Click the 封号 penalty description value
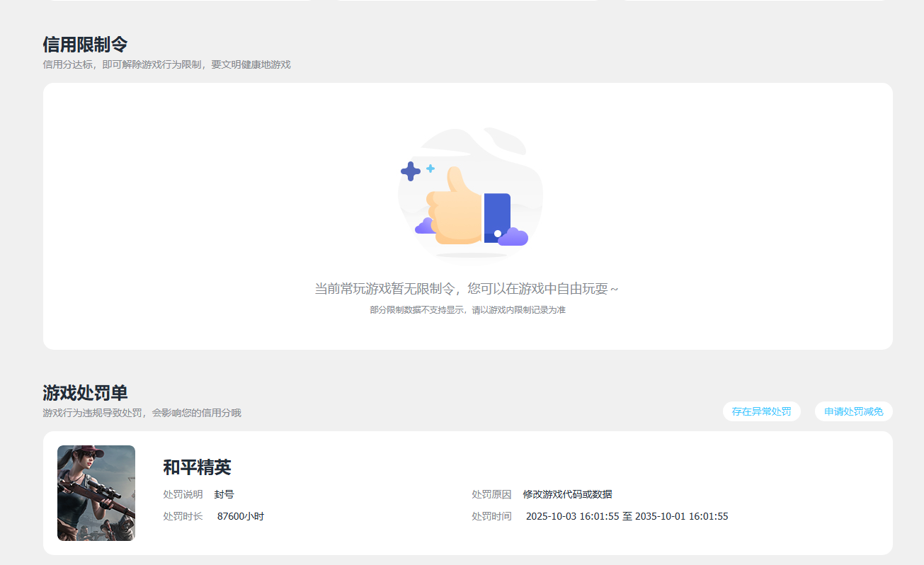Screen dimensions: 924x565 click(224, 494)
